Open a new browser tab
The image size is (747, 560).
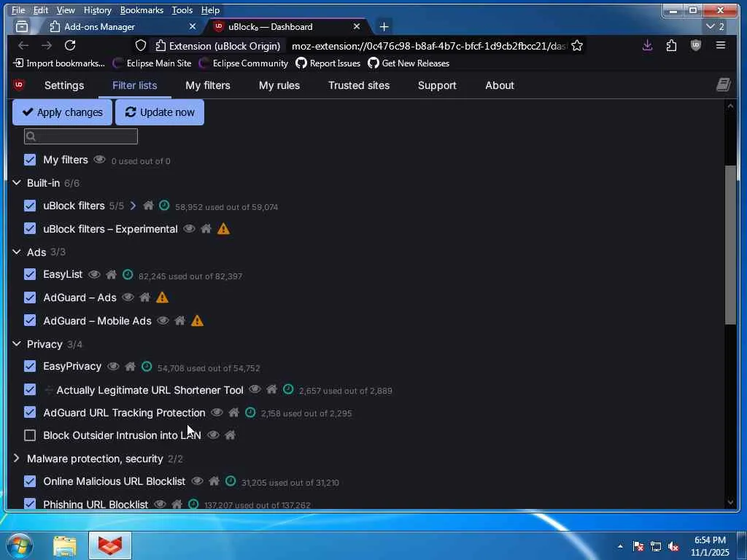(x=384, y=27)
